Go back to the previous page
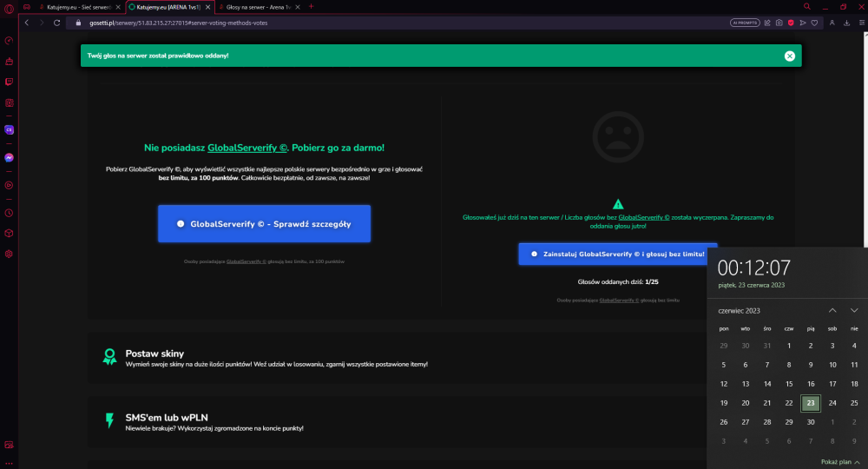This screenshot has width=868, height=469. pos(27,23)
